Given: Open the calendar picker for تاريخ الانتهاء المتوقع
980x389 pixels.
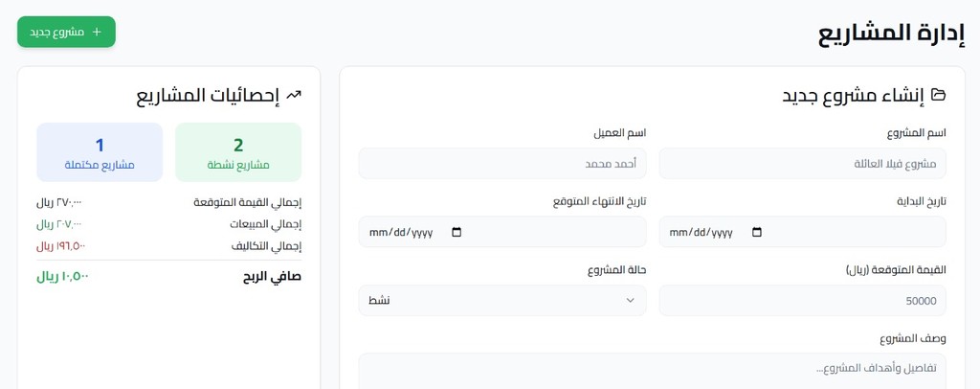Looking at the screenshot, I should (457, 232).
